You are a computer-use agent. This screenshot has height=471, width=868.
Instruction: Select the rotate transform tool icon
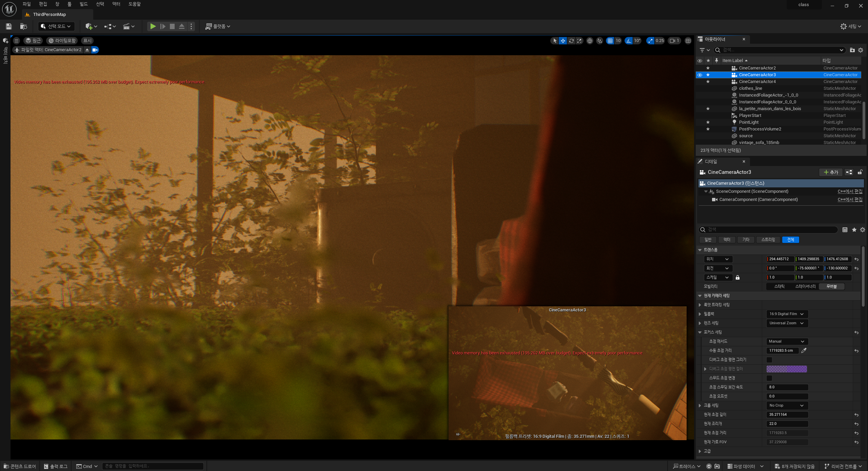(571, 41)
